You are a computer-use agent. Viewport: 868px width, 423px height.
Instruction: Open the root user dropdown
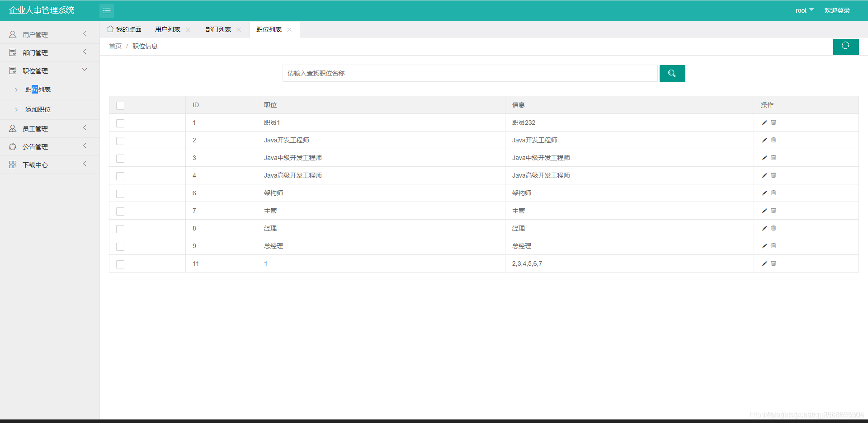click(804, 10)
